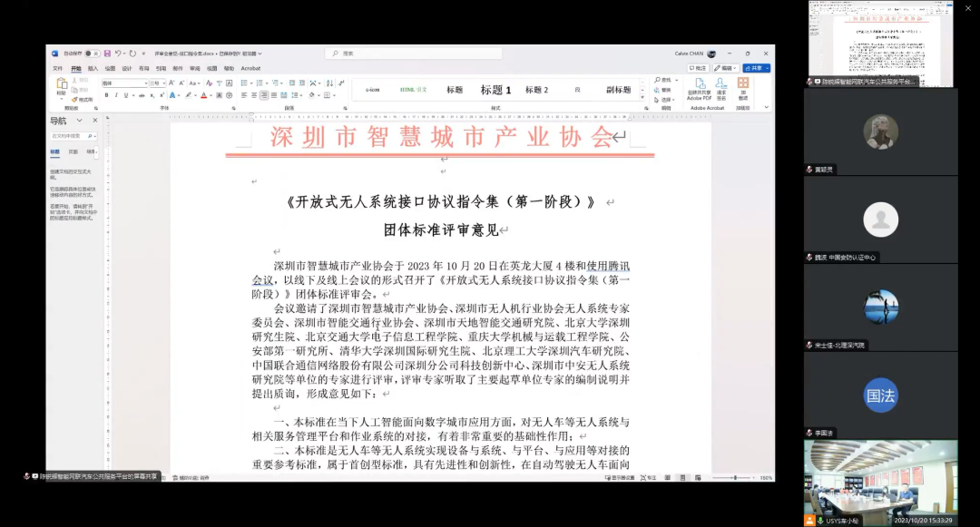Click the search box in the title bar

(x=414, y=54)
